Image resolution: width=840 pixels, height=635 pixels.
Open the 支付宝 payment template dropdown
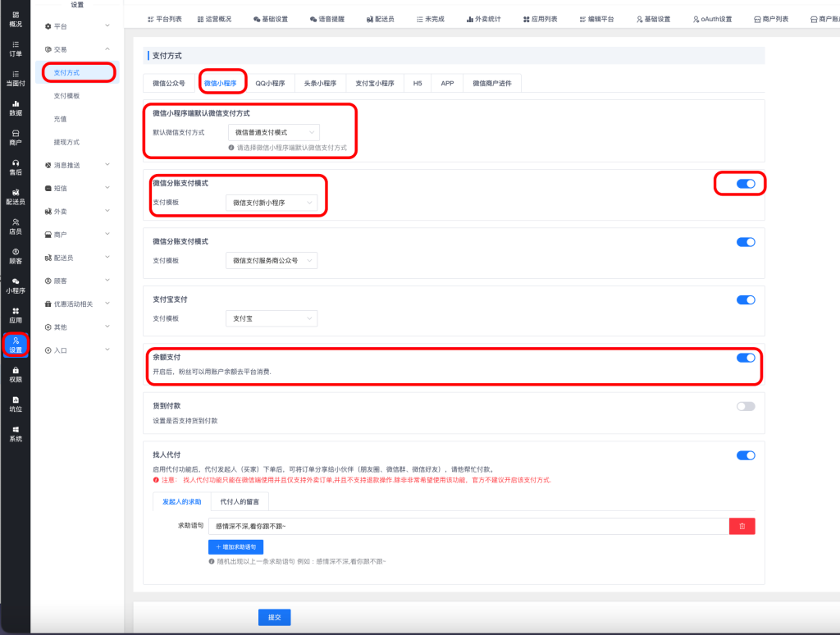tap(271, 318)
